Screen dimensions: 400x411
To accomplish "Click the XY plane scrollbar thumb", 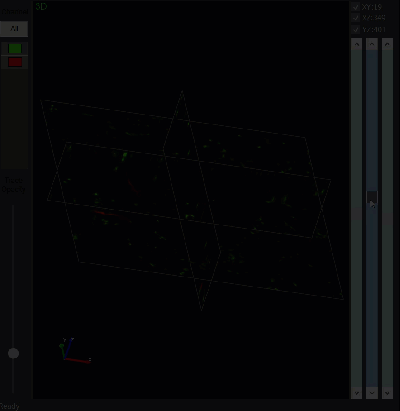I will pos(356,214).
